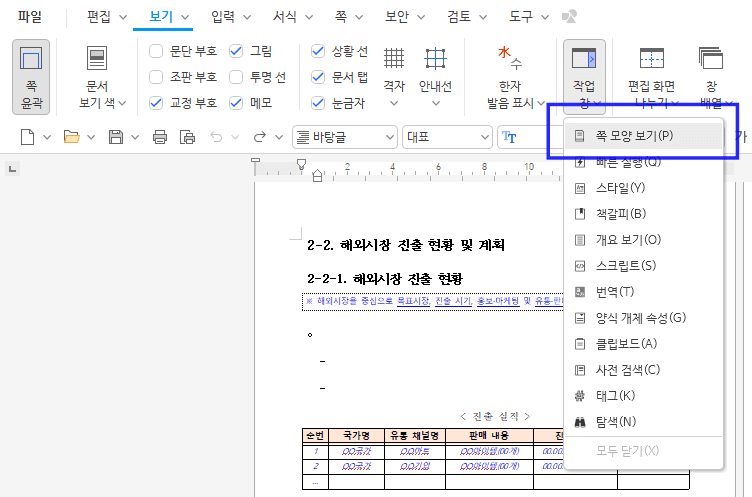This screenshot has width=752, height=497.
Task: Click the tab type marker at ruler corner
Action: point(12,168)
